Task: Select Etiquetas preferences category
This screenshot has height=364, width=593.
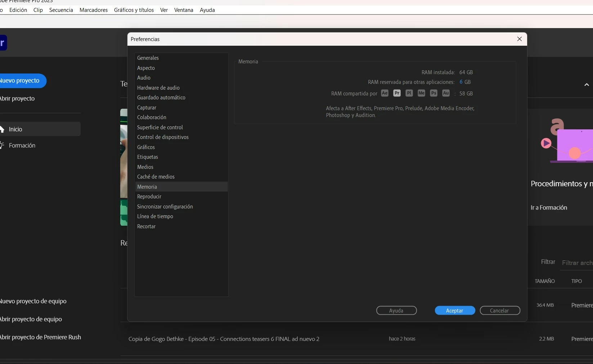Action: point(181,157)
